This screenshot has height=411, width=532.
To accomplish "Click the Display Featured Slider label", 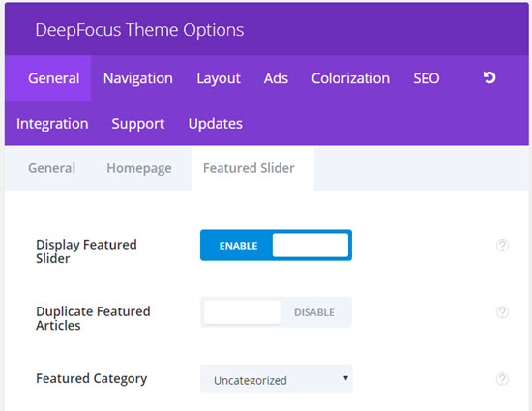I will [x=86, y=251].
